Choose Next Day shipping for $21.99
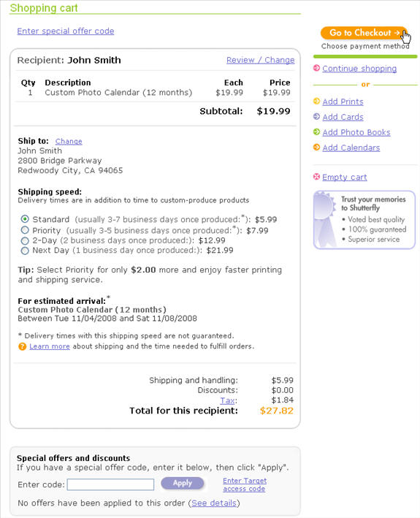Screen dimensions: 420x518 (25, 251)
